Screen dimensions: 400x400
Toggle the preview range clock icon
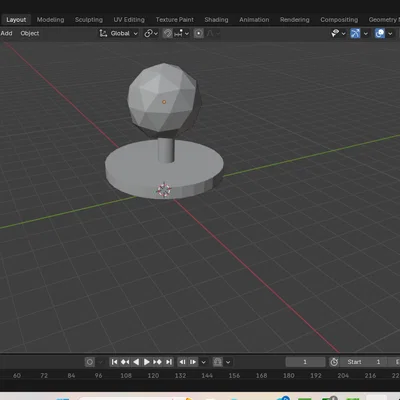point(334,362)
